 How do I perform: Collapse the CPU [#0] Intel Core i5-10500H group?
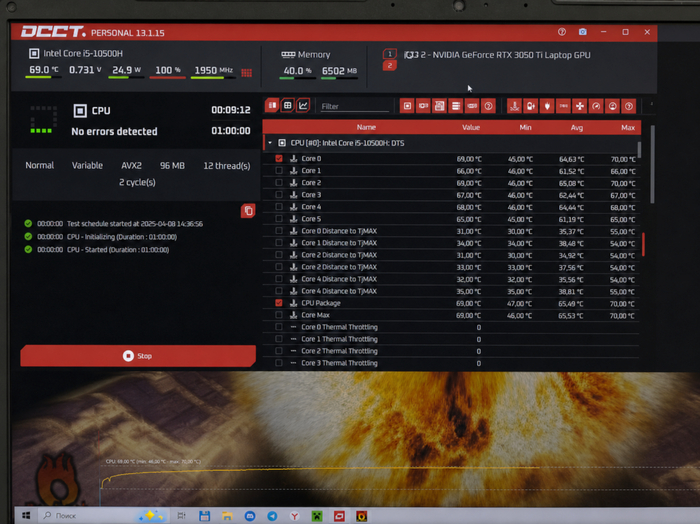270,143
